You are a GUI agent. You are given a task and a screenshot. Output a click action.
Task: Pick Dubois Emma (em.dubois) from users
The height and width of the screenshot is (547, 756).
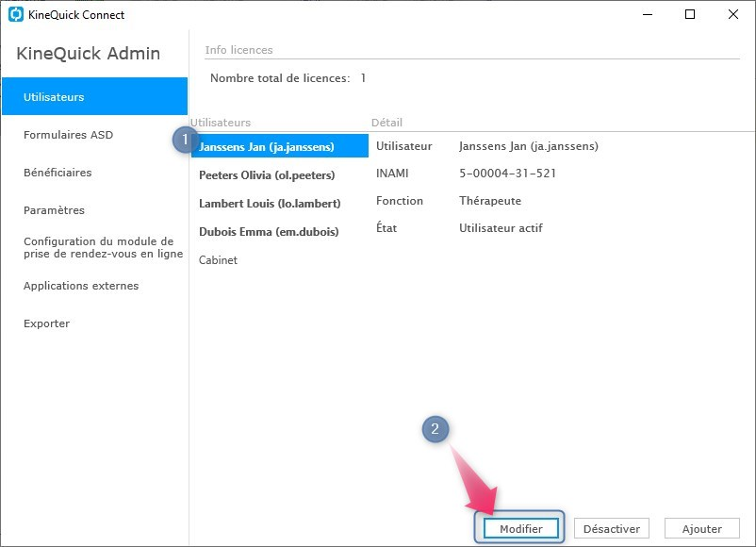pyautogui.click(x=269, y=232)
